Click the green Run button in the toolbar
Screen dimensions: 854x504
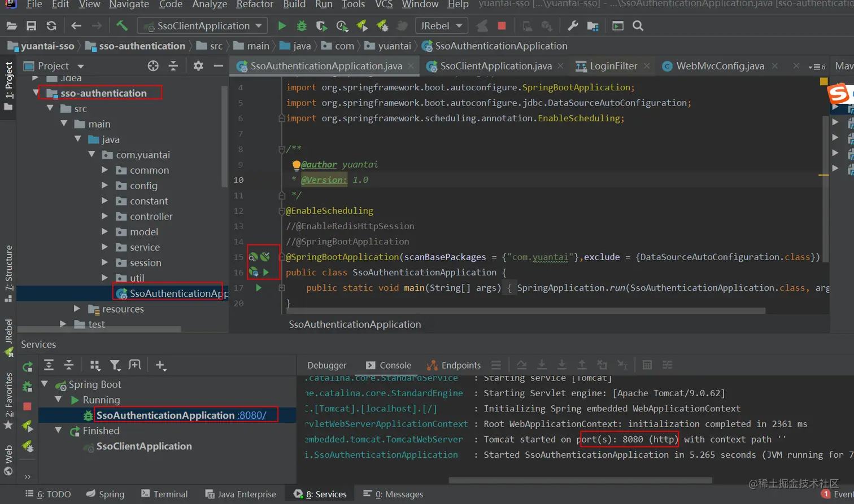coord(282,26)
